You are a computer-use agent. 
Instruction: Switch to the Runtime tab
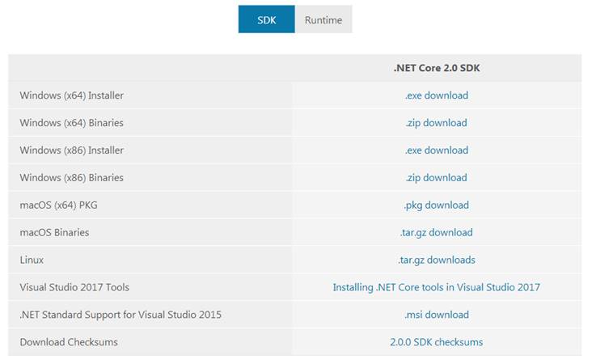tap(323, 19)
